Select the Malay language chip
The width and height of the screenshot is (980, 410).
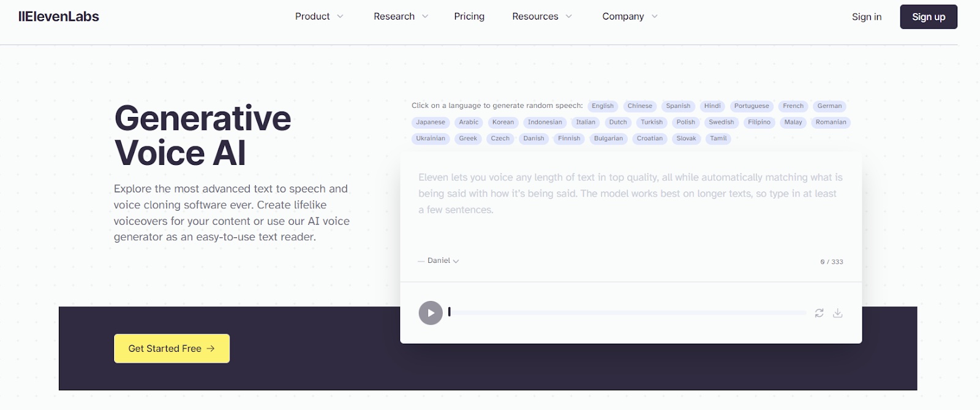(793, 122)
